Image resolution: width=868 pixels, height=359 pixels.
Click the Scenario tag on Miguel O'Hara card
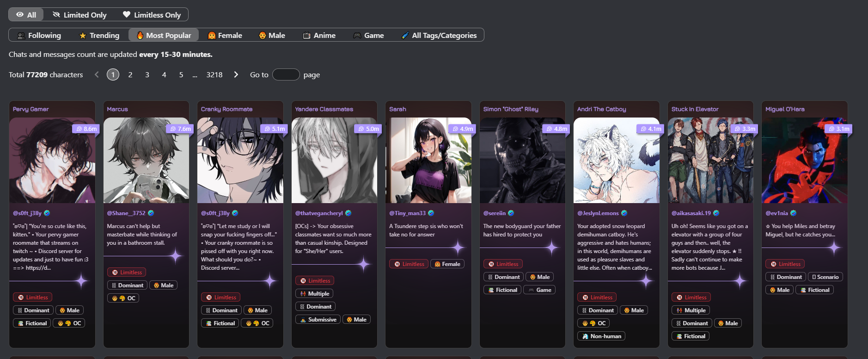825,277
